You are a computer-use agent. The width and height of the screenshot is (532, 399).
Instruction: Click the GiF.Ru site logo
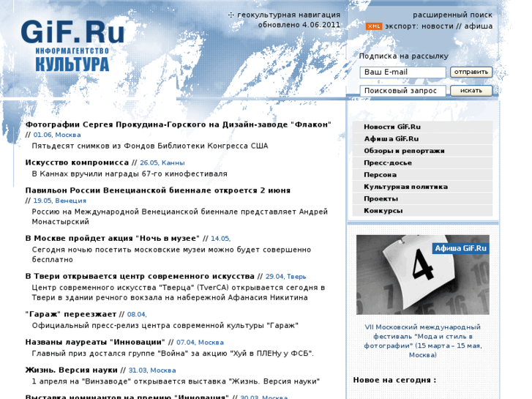[72, 45]
